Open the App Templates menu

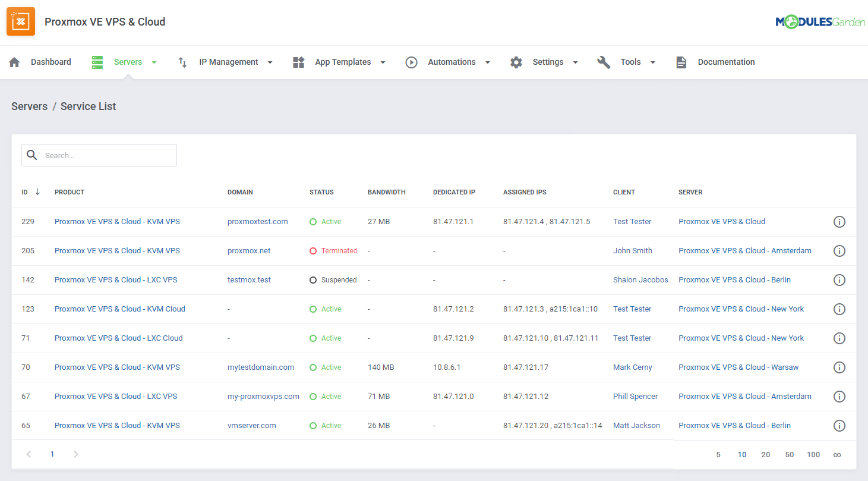[x=343, y=62]
